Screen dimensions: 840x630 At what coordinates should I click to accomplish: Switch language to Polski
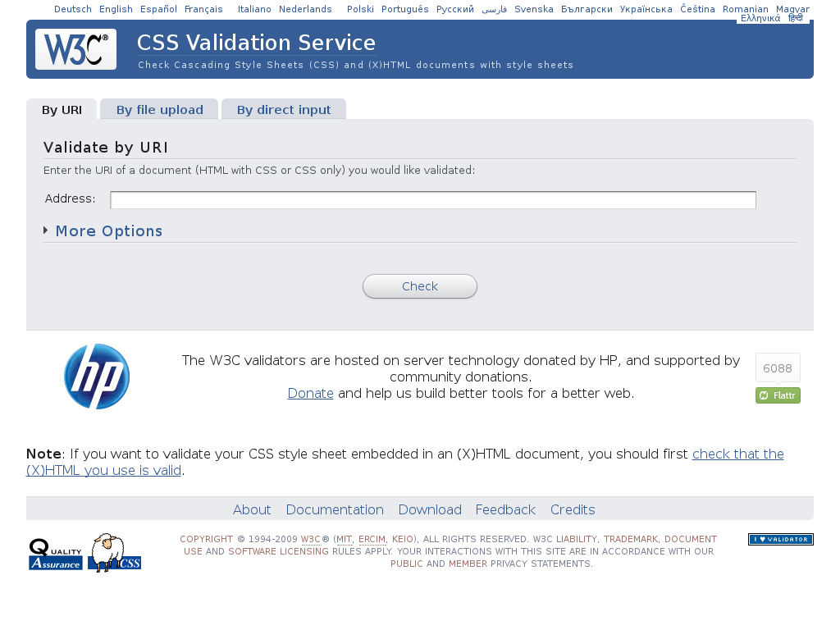pyautogui.click(x=361, y=9)
